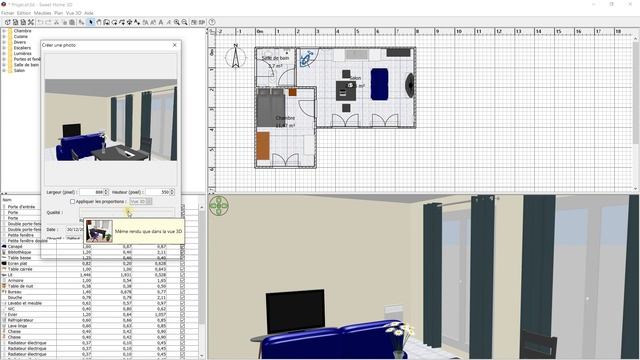This screenshot has height=360, width=640.
Task: Click the Create video toolbar icon
Action: (202, 22)
